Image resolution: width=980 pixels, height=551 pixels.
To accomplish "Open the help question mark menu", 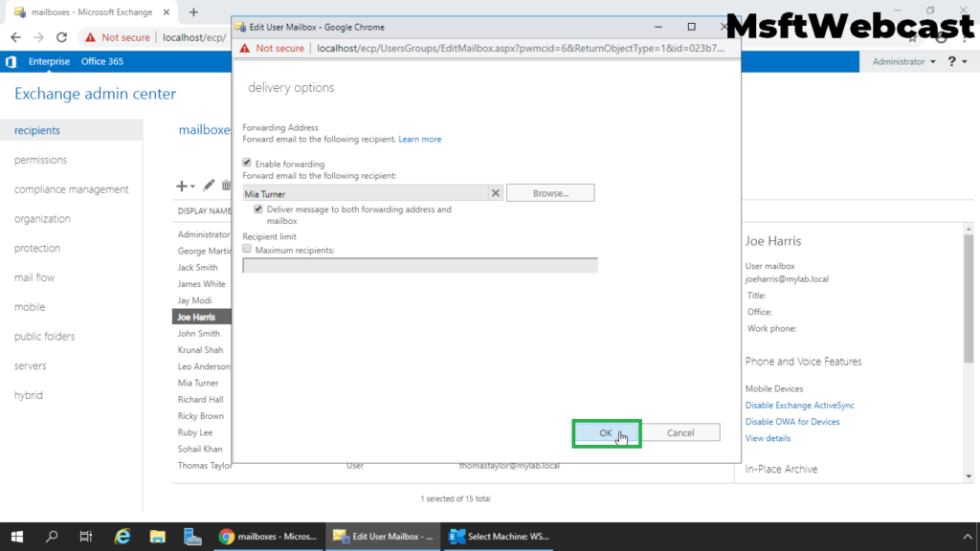I will [x=957, y=61].
